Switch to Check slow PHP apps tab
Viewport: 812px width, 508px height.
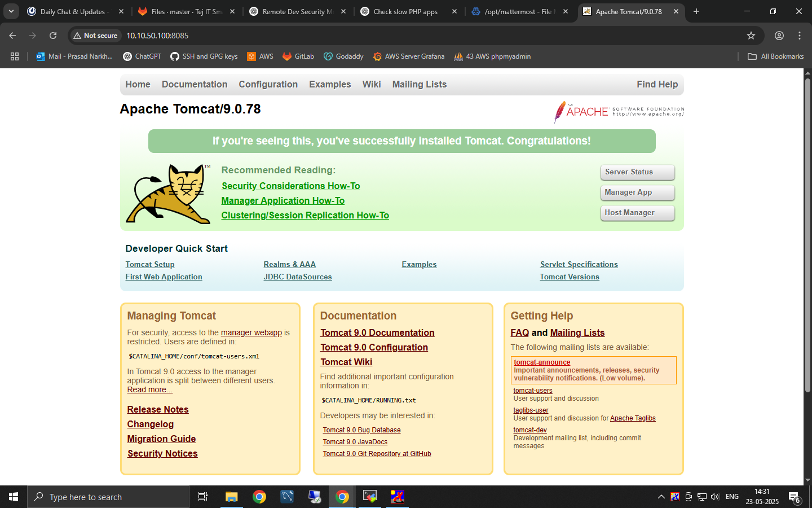[x=409, y=11]
